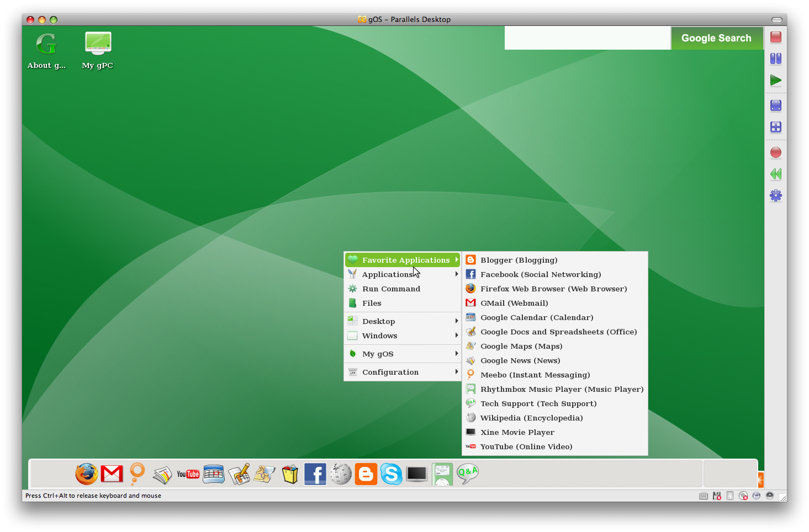
Task: Click the sound speaker status icon
Action: point(770,496)
